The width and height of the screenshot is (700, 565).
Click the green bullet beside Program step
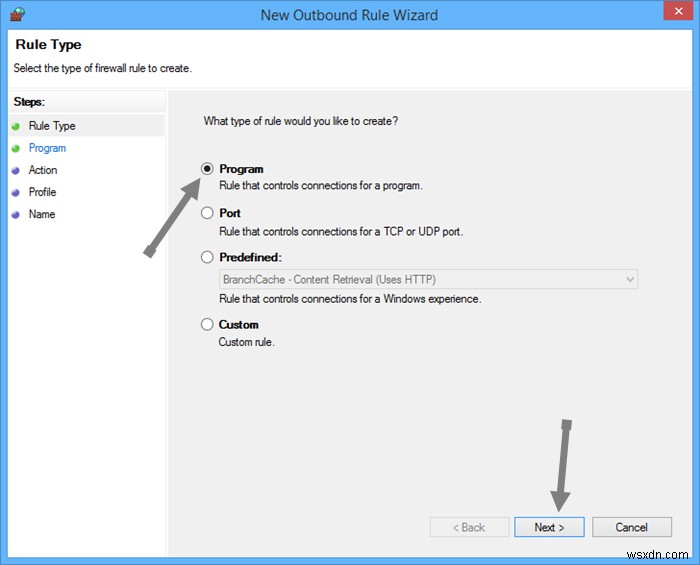coord(16,148)
